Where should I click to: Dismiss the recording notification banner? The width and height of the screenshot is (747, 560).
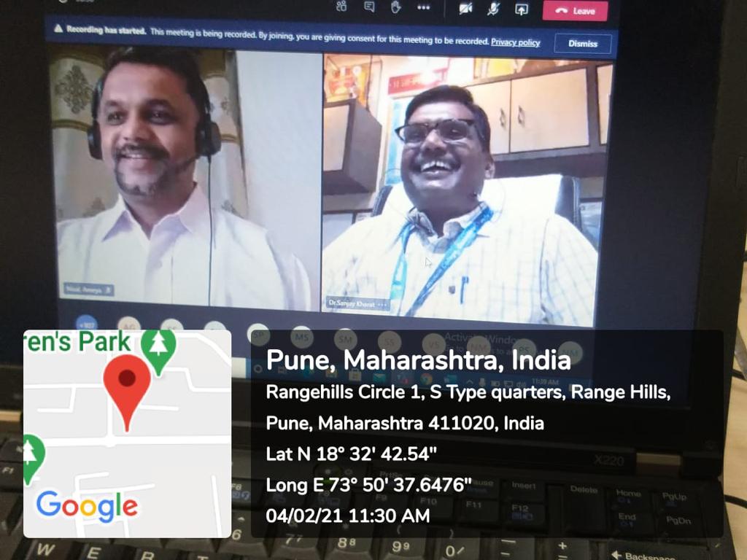point(583,44)
